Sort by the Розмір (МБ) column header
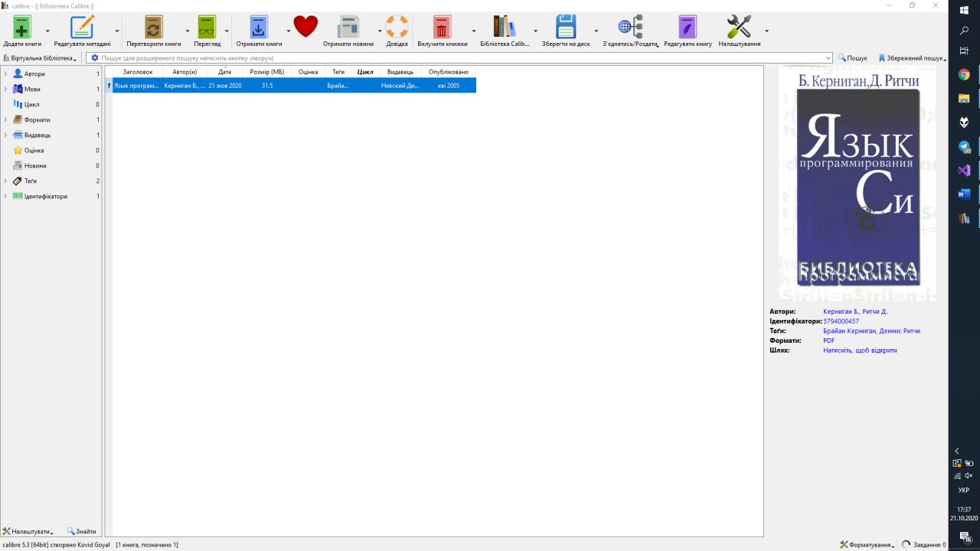The height and width of the screenshot is (551, 980). (x=267, y=72)
